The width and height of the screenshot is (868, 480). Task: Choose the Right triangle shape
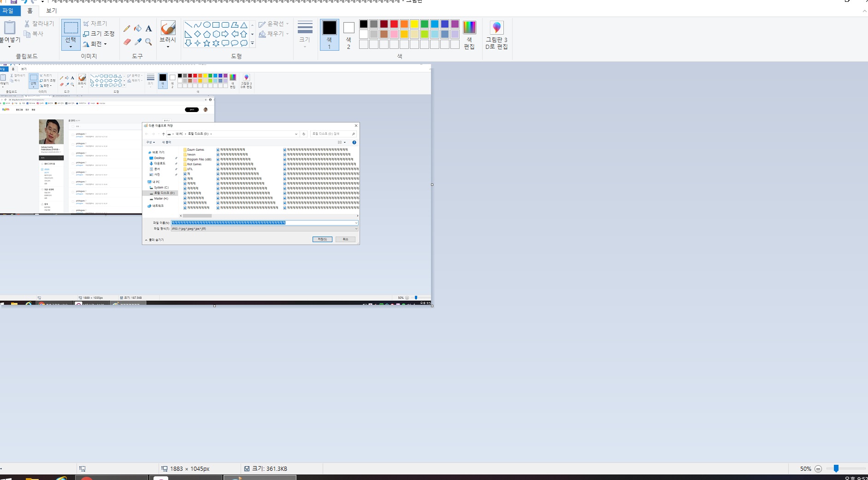(x=188, y=34)
